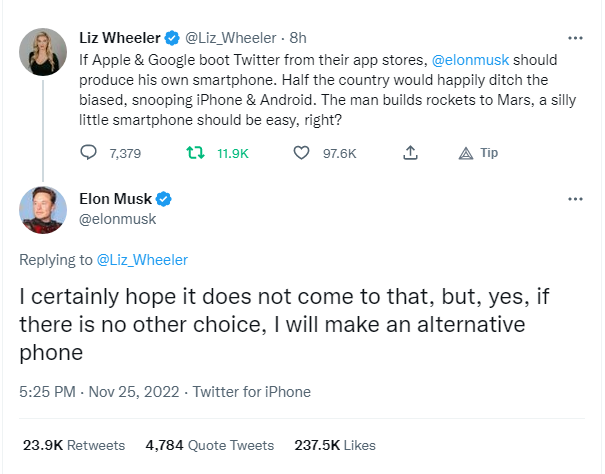605x474 pixels.
Task: Click Liz Wheeler's verified badge
Action: [172, 39]
